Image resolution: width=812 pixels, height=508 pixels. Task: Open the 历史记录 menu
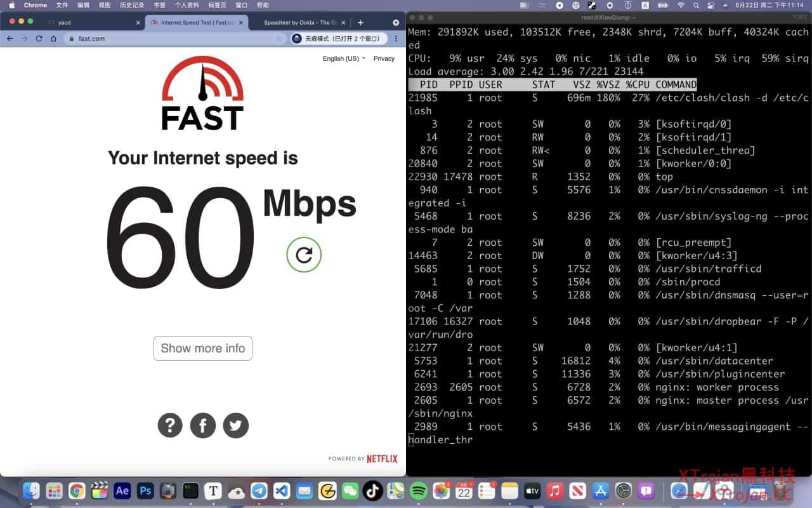point(132,5)
